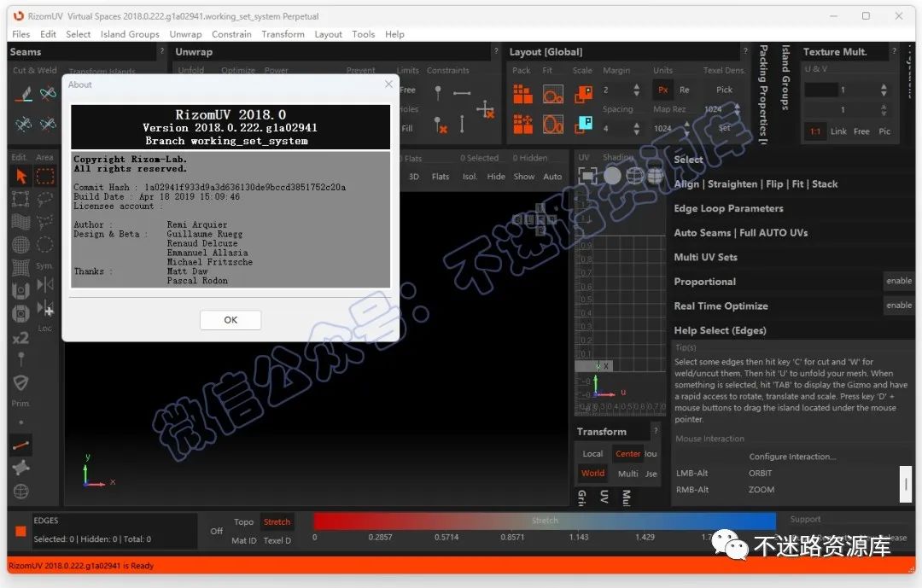Toggle Link in Texture Mult. panel

(x=838, y=131)
